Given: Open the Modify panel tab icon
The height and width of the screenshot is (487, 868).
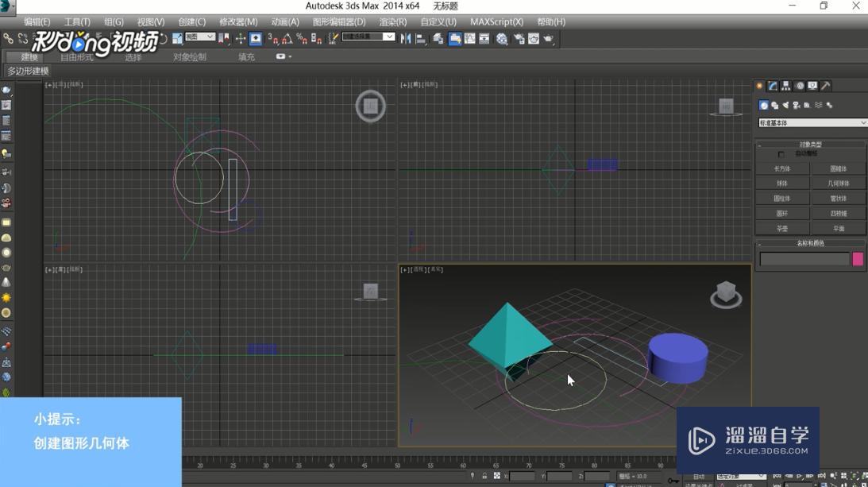Looking at the screenshot, I should tap(773, 86).
